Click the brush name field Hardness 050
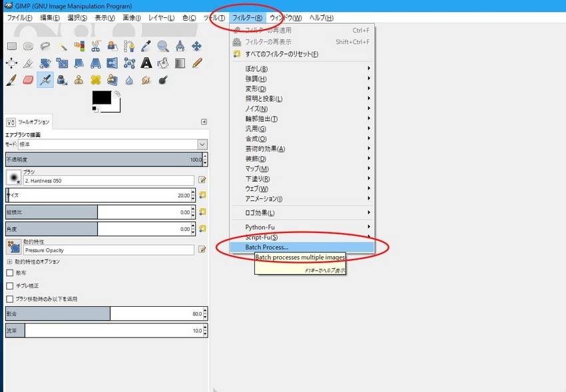Viewport: 566px width, 392px height. [109, 180]
